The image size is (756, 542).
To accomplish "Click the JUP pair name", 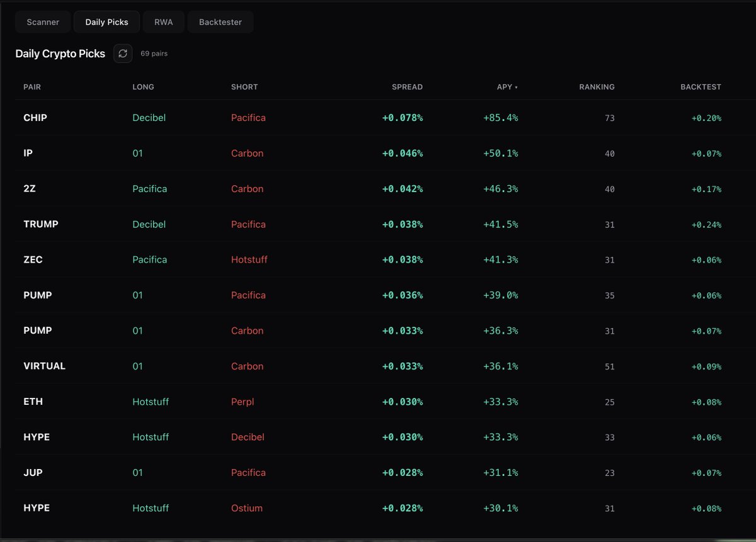I will (x=33, y=472).
